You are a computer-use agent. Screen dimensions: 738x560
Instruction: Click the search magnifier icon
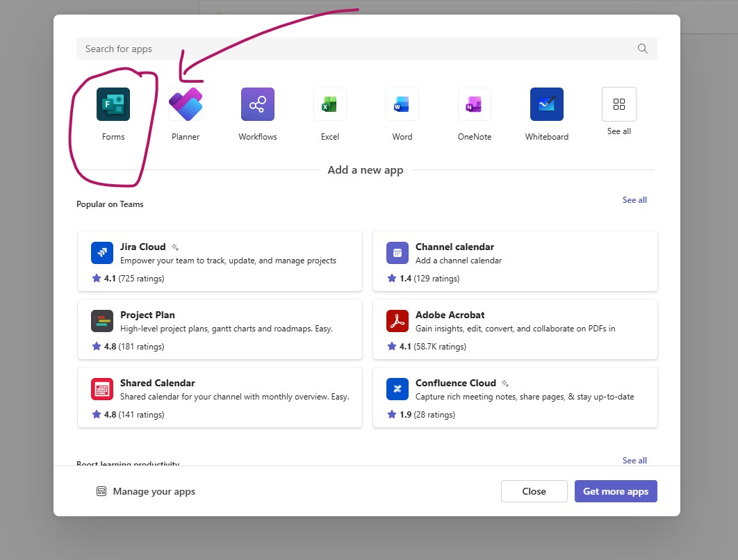pyautogui.click(x=643, y=49)
